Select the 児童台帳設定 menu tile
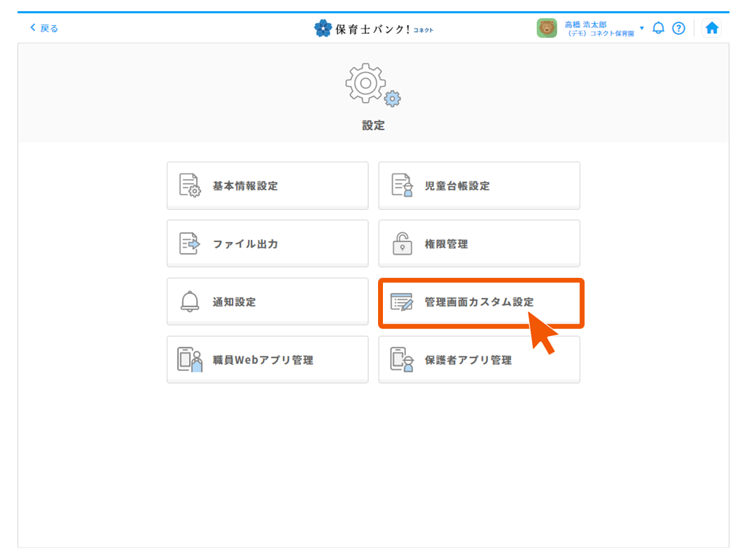 (479, 185)
